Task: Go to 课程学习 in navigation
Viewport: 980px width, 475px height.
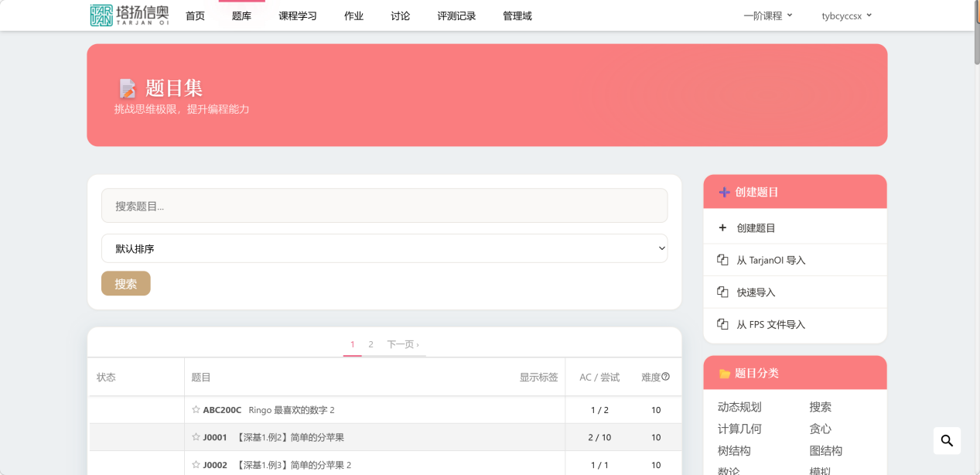Action: click(x=298, y=16)
